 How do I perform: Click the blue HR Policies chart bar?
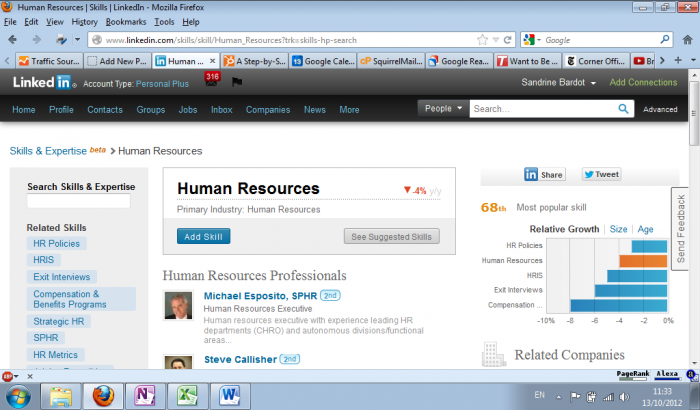[649, 246]
